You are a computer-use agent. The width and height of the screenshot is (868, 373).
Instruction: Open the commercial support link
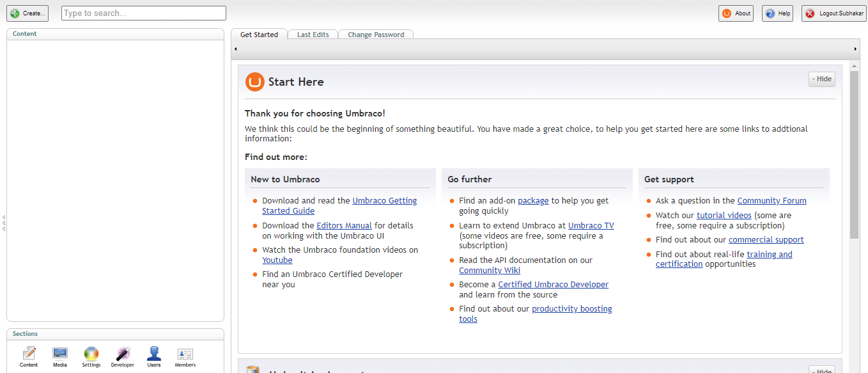click(766, 239)
